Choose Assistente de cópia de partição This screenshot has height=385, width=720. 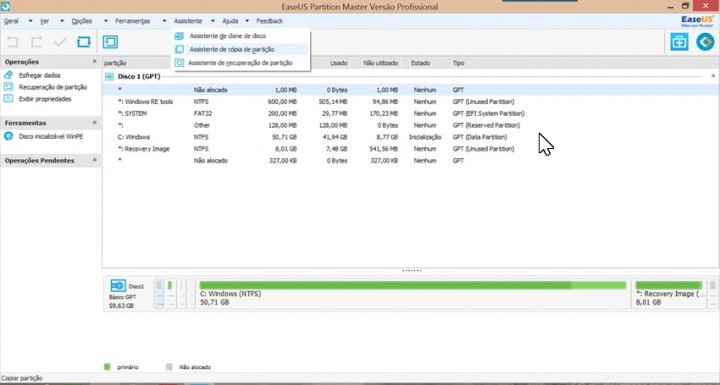pos(232,49)
